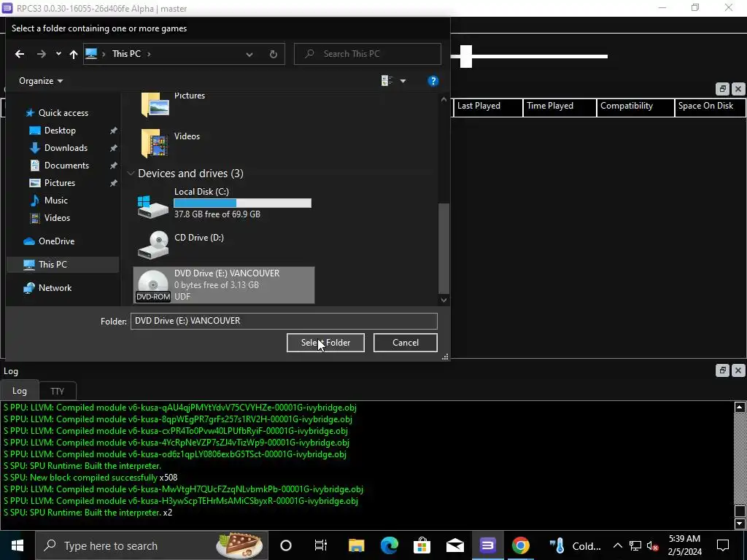Open Google Chrome from taskbar
747x560 pixels.
click(520, 545)
